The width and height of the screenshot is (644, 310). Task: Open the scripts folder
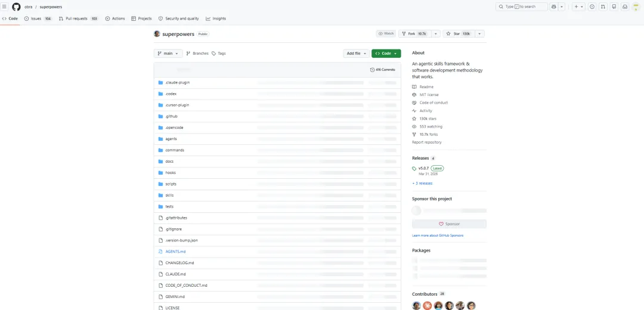[x=171, y=184]
